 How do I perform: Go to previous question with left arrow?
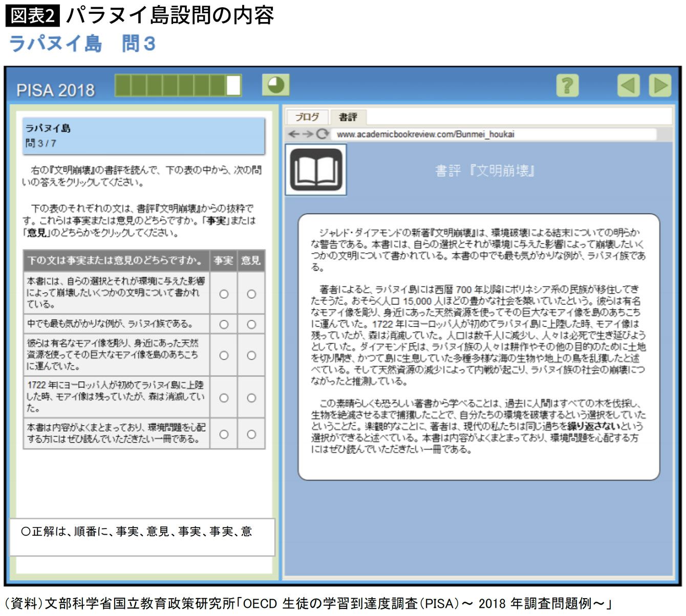628,85
